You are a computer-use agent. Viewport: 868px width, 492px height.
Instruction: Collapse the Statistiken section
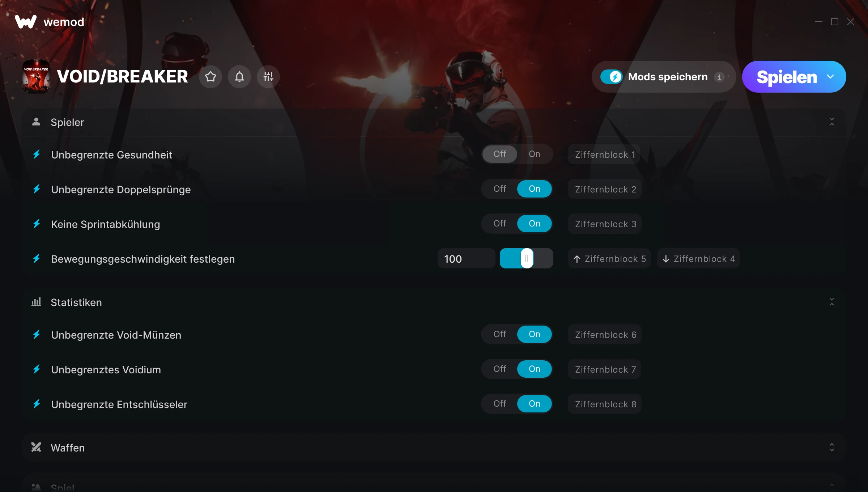coord(832,302)
